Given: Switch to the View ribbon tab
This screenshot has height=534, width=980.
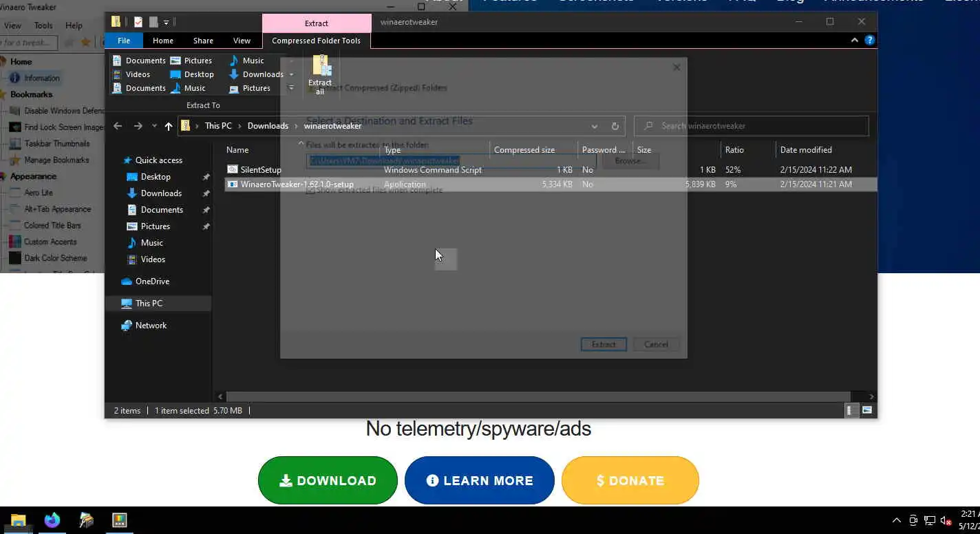Looking at the screenshot, I should (x=242, y=41).
